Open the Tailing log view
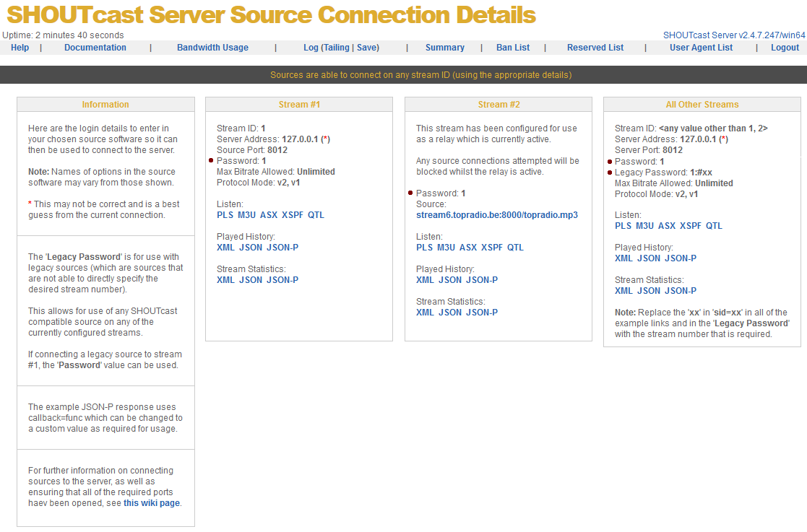The height and width of the screenshot is (532, 807). (336, 48)
